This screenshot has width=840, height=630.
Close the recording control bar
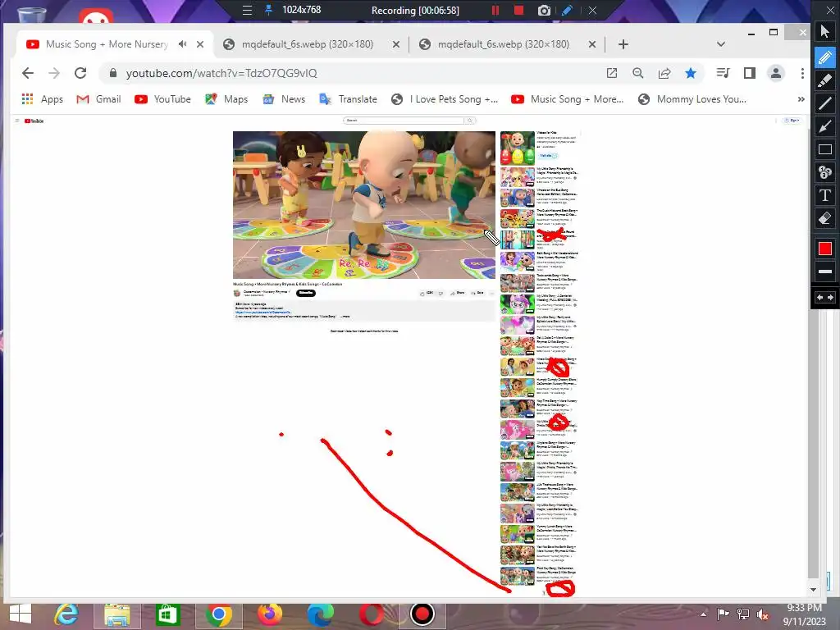[x=592, y=10]
